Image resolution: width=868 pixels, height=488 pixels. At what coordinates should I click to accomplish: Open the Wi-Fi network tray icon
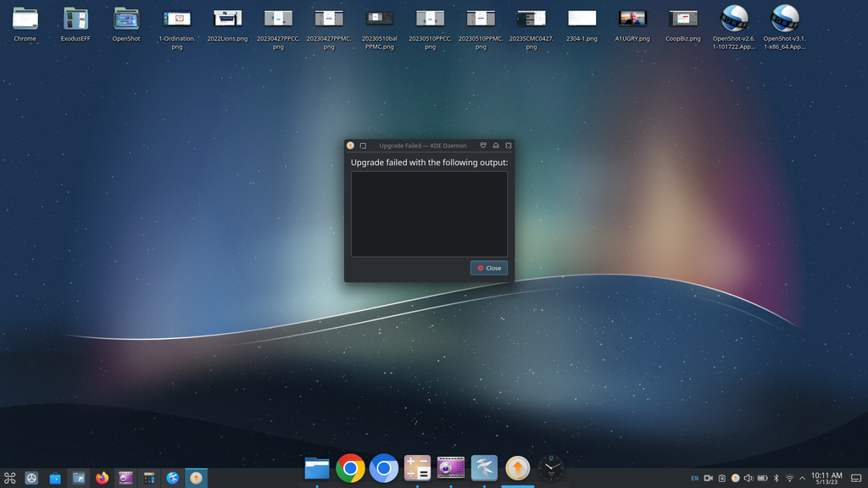click(789, 479)
